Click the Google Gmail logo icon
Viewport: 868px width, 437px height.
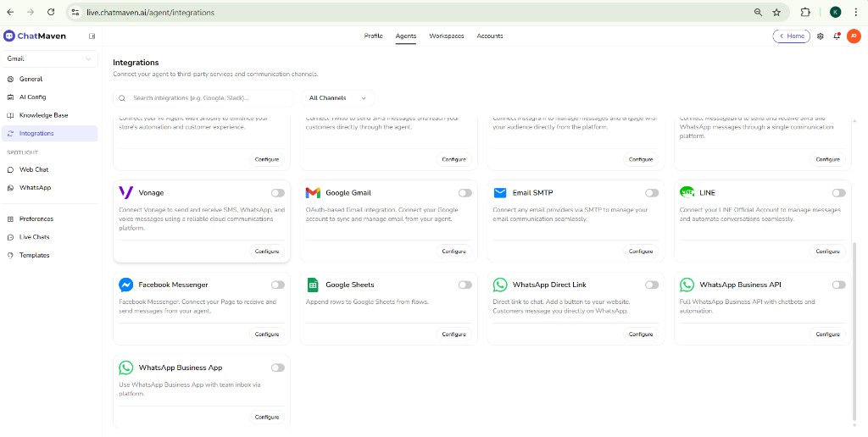[313, 192]
